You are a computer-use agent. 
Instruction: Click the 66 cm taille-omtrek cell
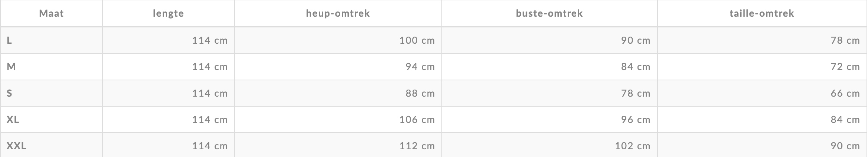point(762,93)
